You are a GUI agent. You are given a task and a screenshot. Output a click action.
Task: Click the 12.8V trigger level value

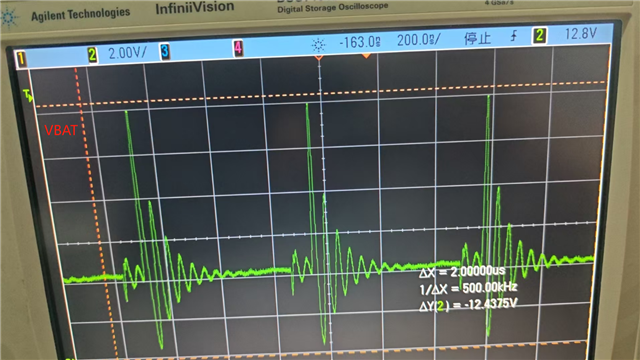(581, 33)
